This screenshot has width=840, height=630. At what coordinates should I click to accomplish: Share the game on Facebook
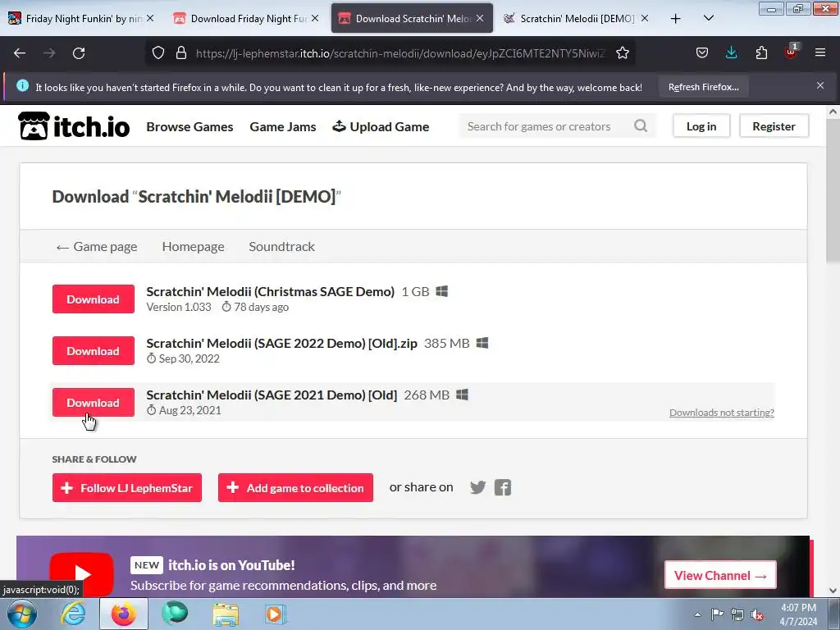click(x=503, y=487)
